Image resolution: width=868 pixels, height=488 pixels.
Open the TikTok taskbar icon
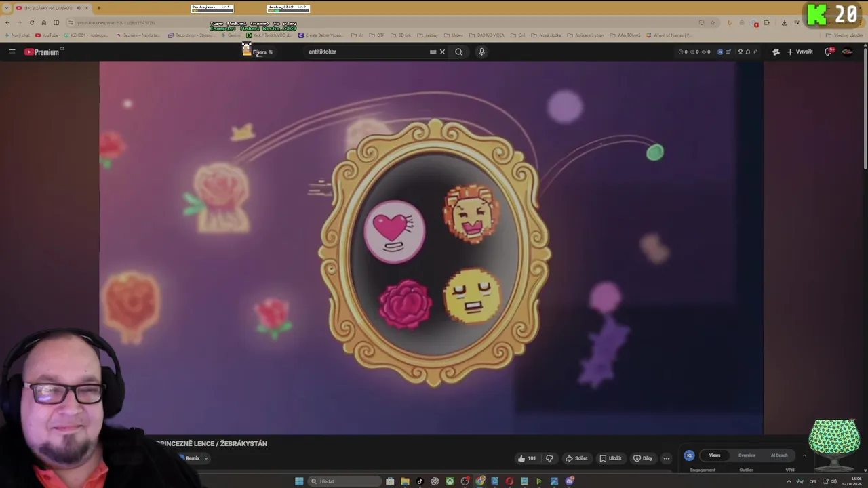tap(420, 481)
